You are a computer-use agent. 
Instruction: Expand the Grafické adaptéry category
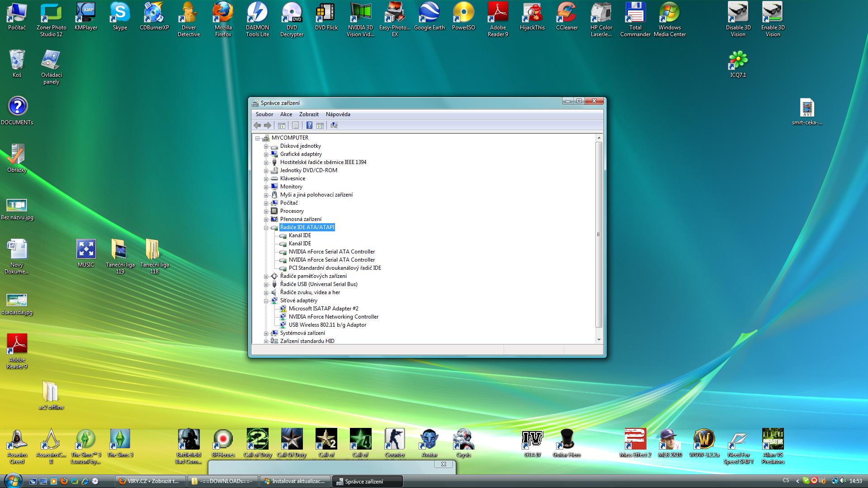pyautogui.click(x=266, y=155)
